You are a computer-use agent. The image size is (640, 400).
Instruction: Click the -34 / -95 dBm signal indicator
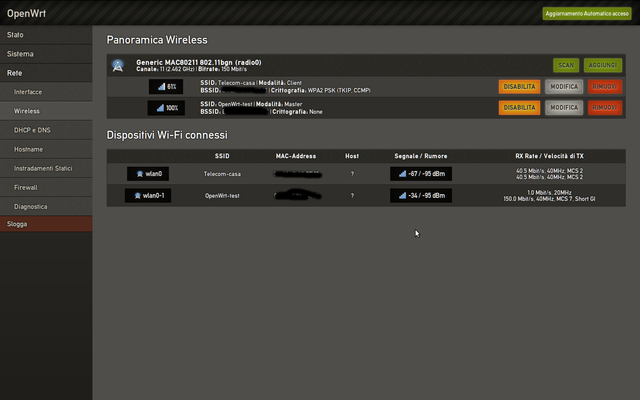point(421,196)
